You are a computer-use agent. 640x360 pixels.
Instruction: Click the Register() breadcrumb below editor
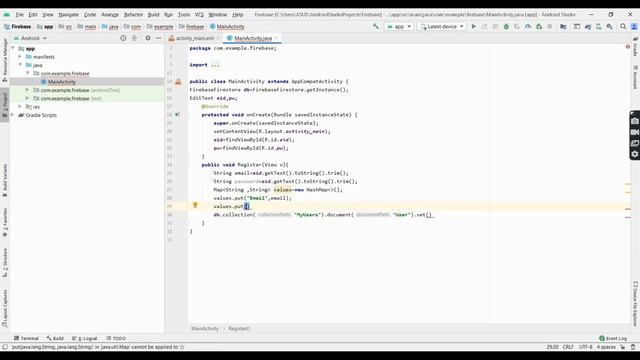[239, 329]
